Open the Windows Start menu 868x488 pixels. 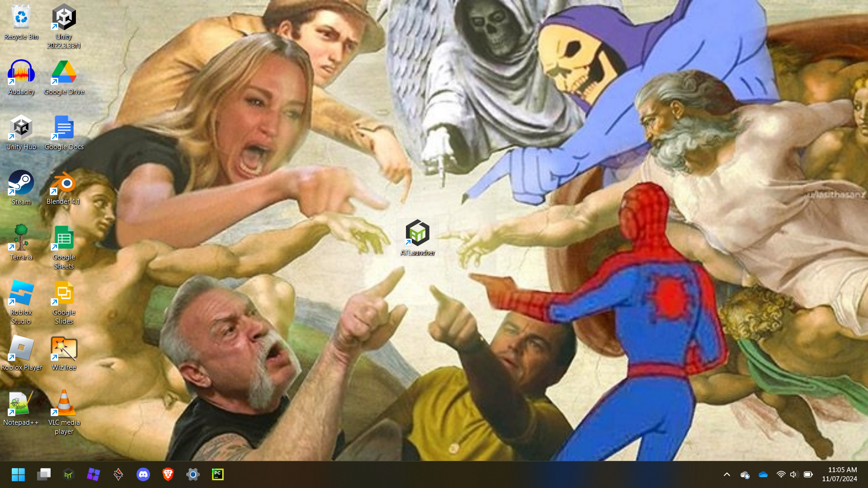point(18,474)
